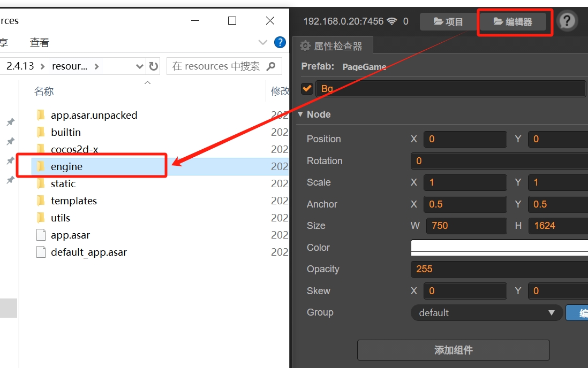
Task: Click the folder icon beside static
Action: pos(41,183)
